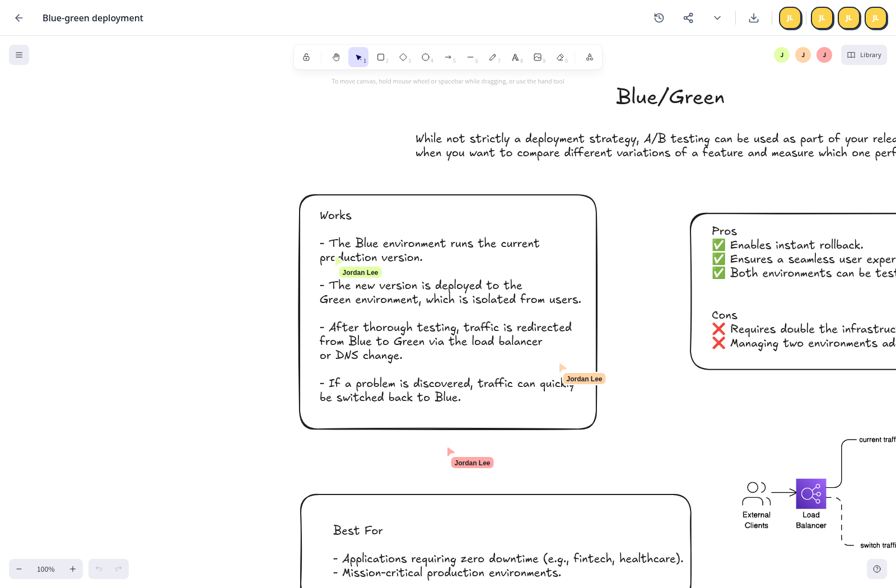This screenshot has height=588, width=896.
Task: Select the Text tool
Action: [515, 57]
